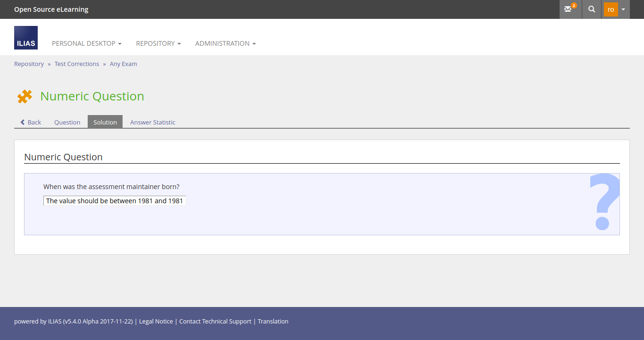The width and height of the screenshot is (644, 340).
Task: Select the Solution tab
Action: tap(105, 122)
